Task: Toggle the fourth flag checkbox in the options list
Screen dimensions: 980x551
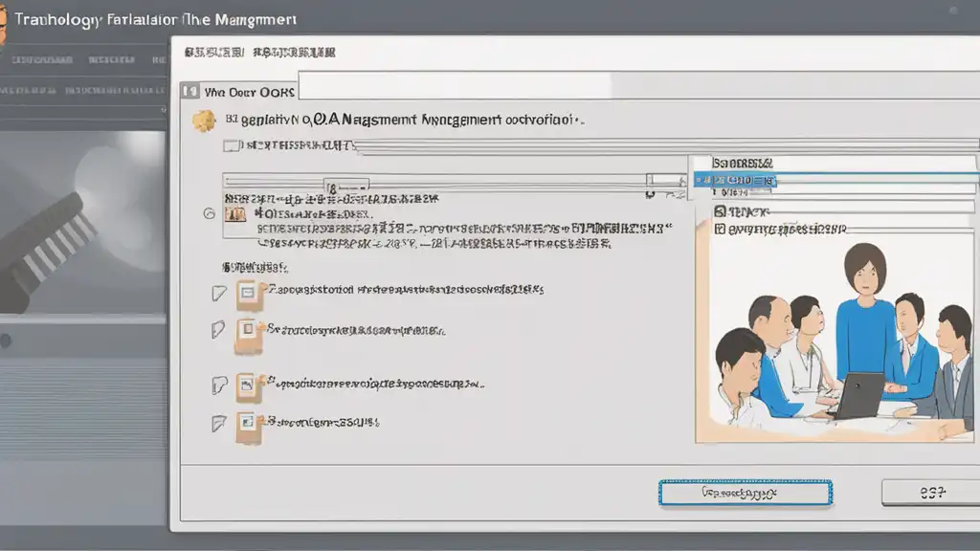Action: (x=219, y=423)
